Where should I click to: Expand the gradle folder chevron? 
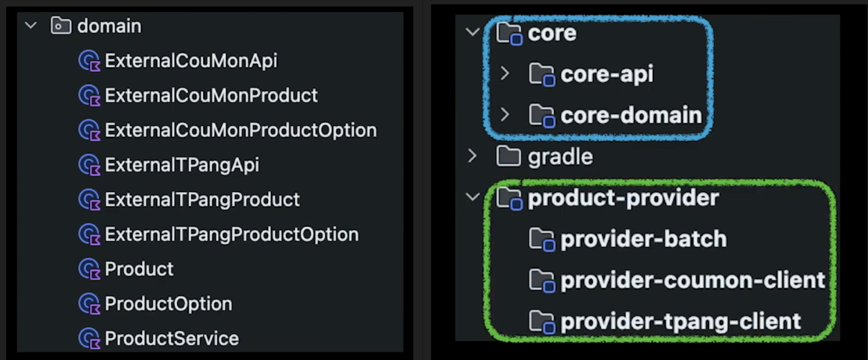point(473,156)
